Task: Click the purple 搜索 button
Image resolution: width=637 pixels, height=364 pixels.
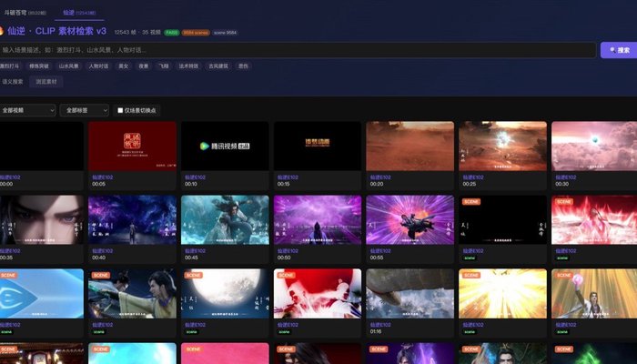Action: click(619, 50)
